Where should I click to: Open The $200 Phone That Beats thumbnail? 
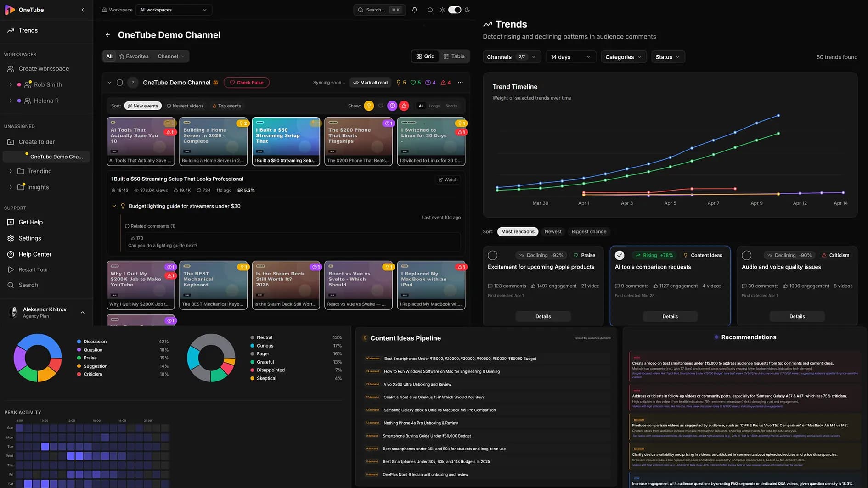tap(358, 141)
